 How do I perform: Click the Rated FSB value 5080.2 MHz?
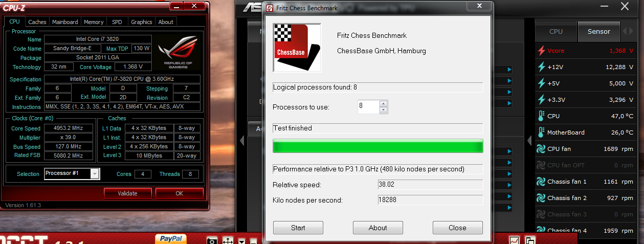point(69,156)
